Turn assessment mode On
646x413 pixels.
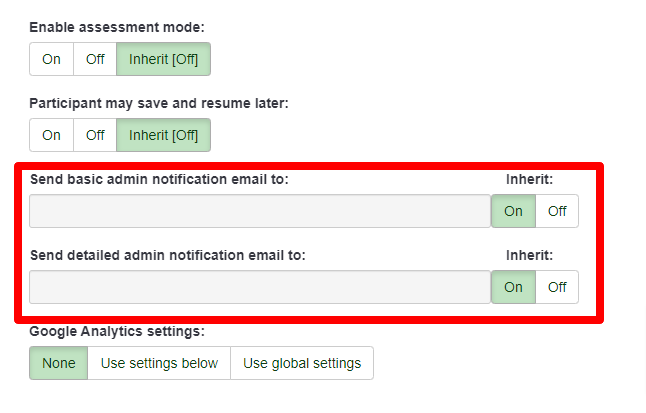click(51, 59)
